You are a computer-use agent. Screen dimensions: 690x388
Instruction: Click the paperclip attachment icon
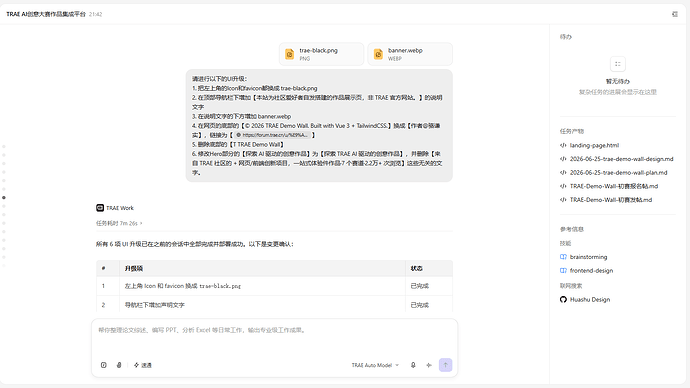[x=119, y=365]
